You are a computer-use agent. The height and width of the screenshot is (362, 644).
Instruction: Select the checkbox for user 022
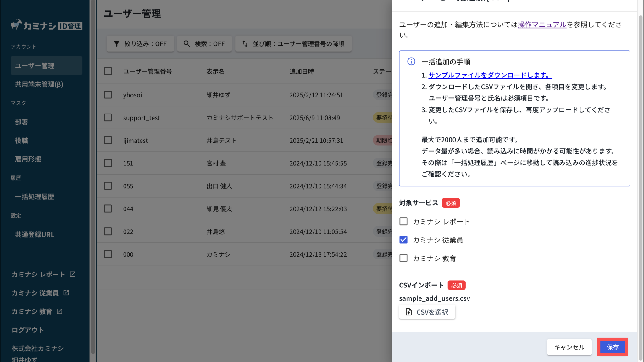pyautogui.click(x=108, y=231)
